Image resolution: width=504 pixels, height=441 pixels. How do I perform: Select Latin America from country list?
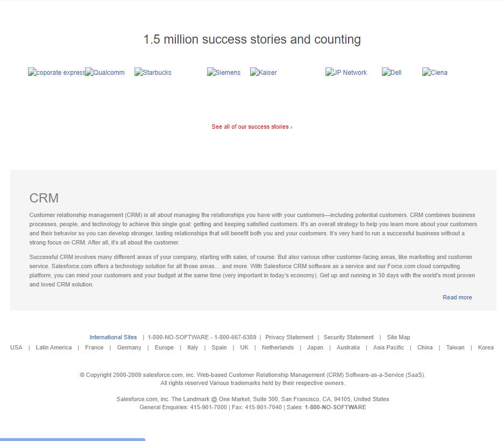click(x=53, y=348)
